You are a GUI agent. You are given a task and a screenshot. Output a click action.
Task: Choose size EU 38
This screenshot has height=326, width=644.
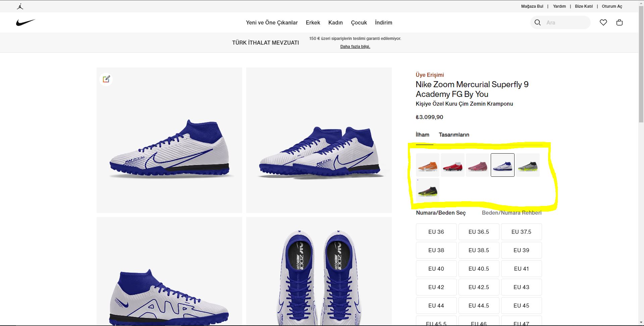[x=436, y=250]
